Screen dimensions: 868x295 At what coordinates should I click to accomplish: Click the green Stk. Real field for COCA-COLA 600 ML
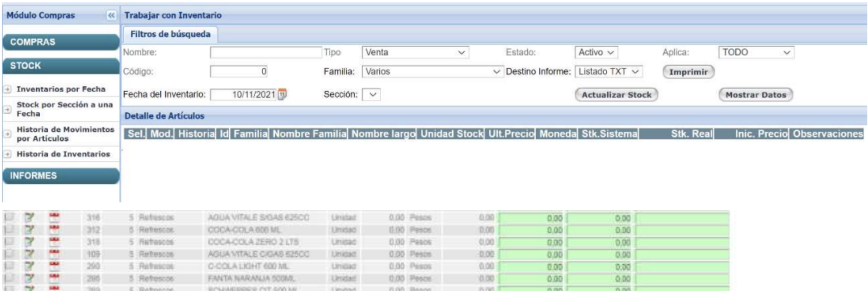(x=532, y=230)
